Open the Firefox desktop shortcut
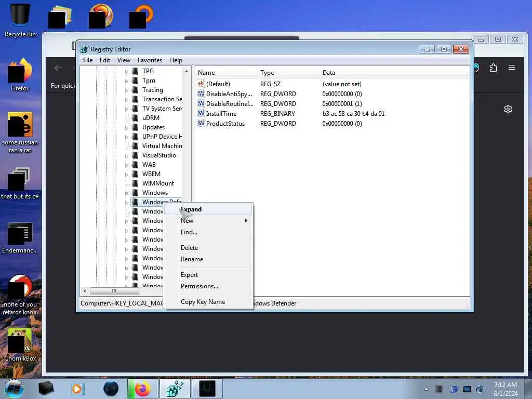This screenshot has width=532, height=399. (x=20, y=75)
